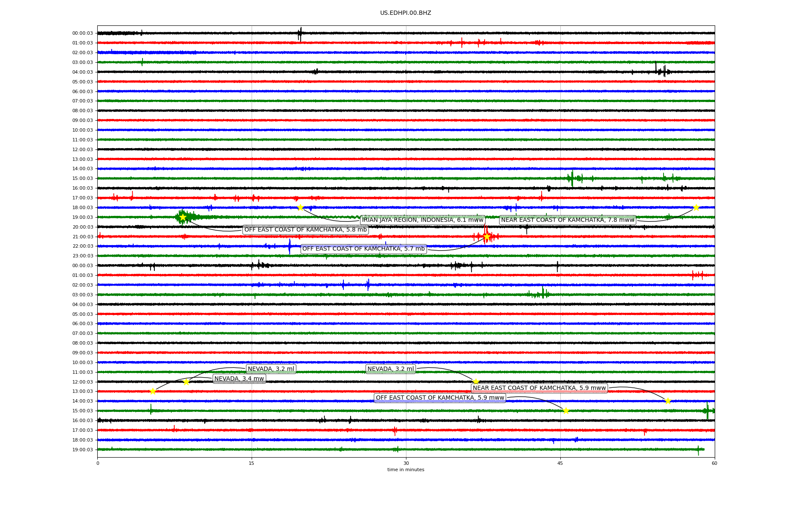
Task: Click the NEAR EAST COAST OF KAMCHATKA 5.9 mww label
Action: 539,388
